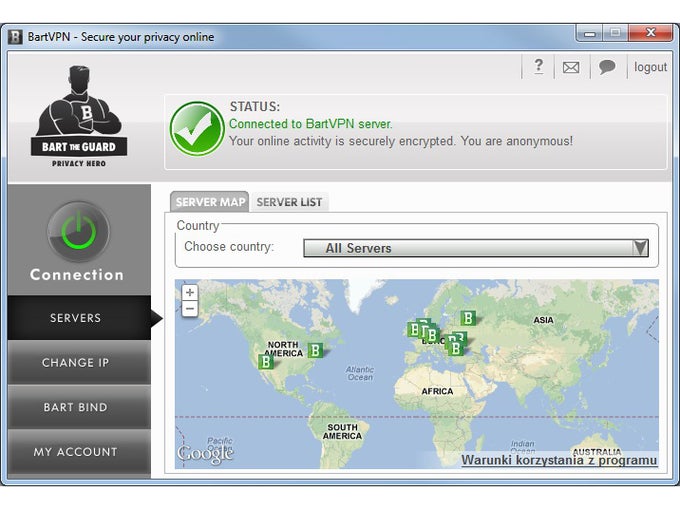Screen dimensions: 680x510
Task: Click 'Connected to BartVPN server.' text
Action: [311, 124]
